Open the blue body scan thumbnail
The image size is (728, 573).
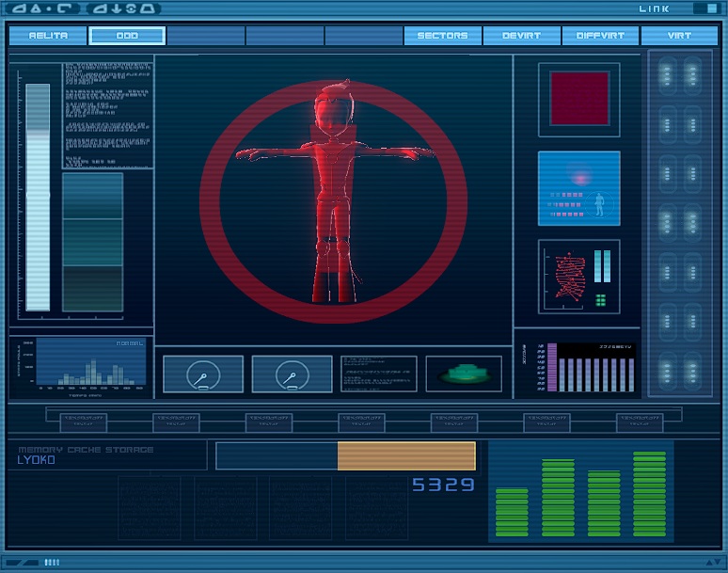pyautogui.click(x=579, y=188)
